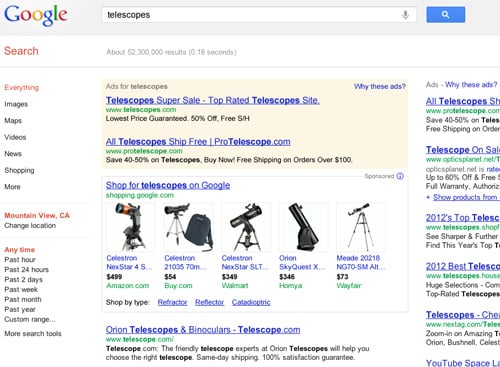This screenshot has height=367, width=500.
Task: Open Celestron 21035 70m product link
Action: pyautogui.click(x=185, y=262)
